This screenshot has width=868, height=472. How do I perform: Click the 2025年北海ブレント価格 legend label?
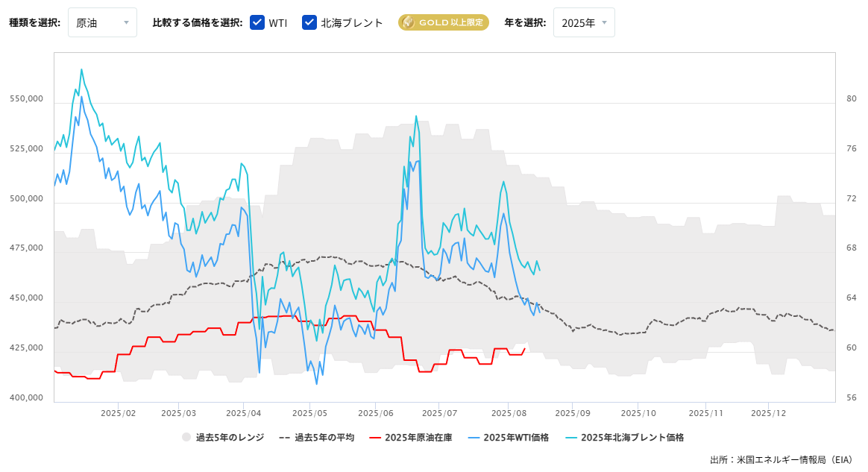pyautogui.click(x=633, y=438)
